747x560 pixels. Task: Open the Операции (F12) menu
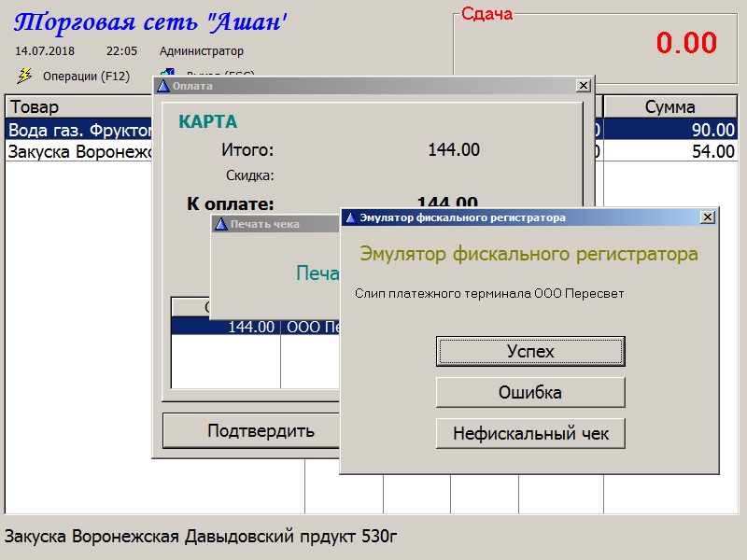point(86,77)
